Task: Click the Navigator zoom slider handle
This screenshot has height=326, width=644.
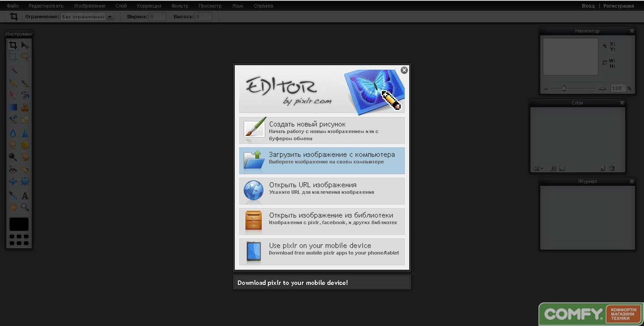Action: coord(564,88)
